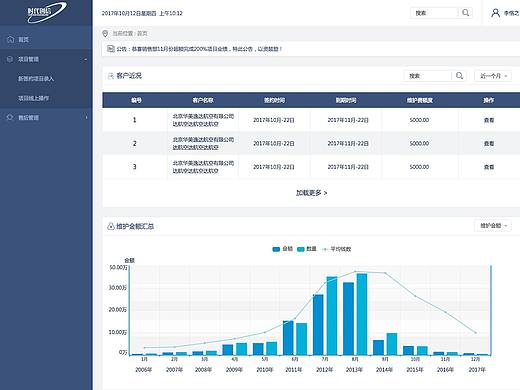Click the 50.00万 y-axis label
This screenshot has width=520, height=390.
(118, 268)
